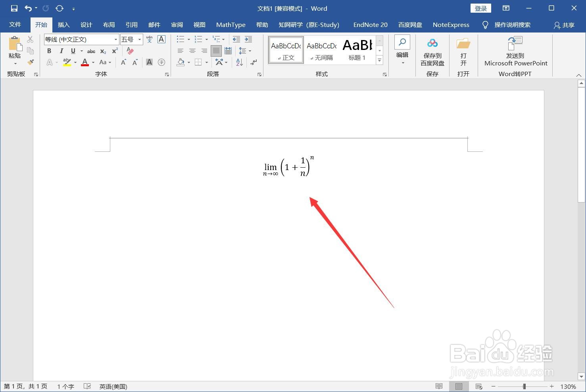
Task: Expand line spacing options
Action: click(250, 51)
